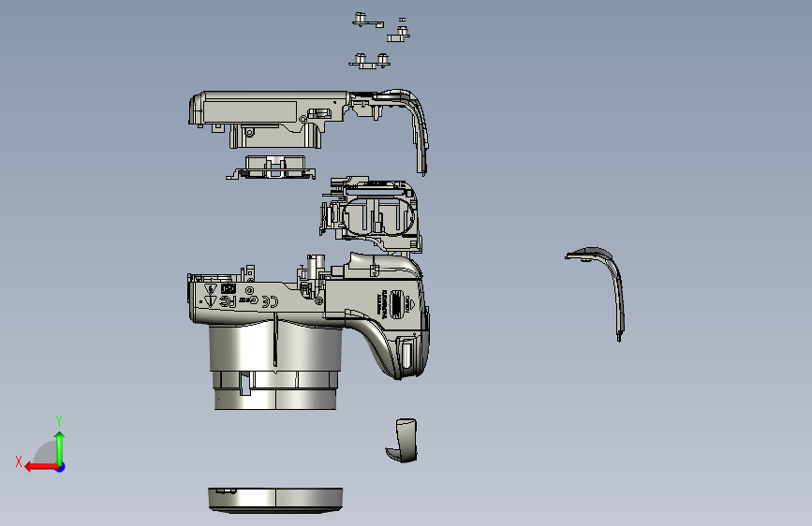The height and width of the screenshot is (526, 812).
Task: Select the battery chamber frame part
Action: pyautogui.click(x=370, y=215)
